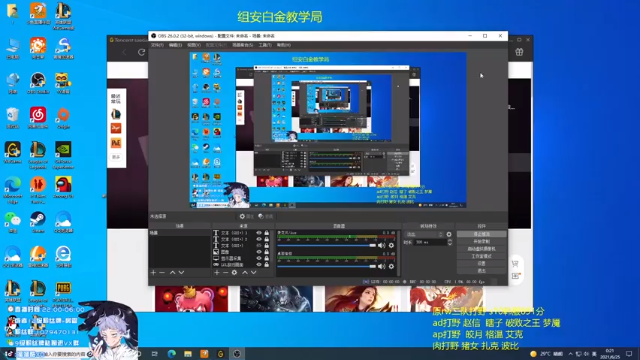Toggle visibility of third text source
640x360 pixels.
point(259,246)
